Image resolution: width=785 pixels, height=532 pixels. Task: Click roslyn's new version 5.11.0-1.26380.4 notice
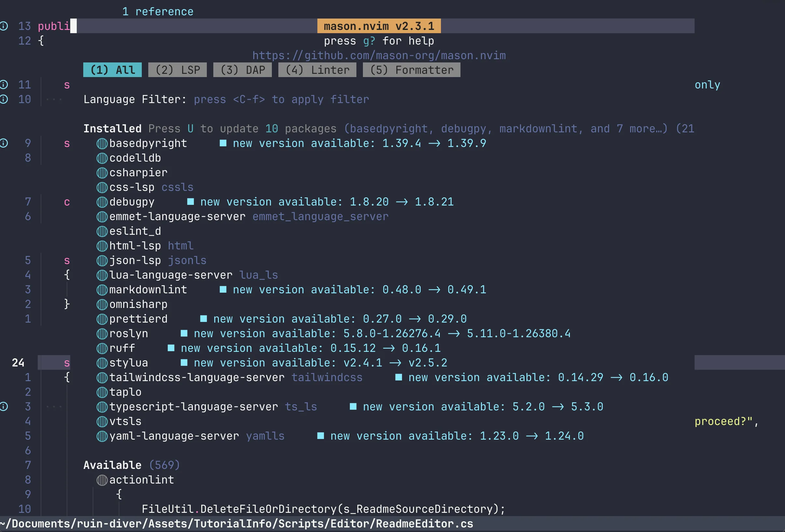click(x=376, y=334)
